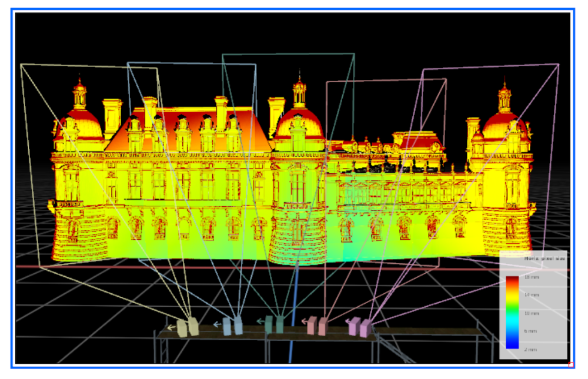The width and height of the screenshot is (588, 379).
Task: Select the purple camera's left box
Action: (355, 326)
